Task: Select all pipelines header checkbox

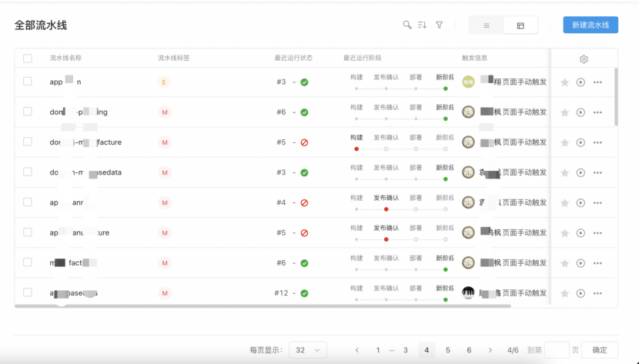Action: (27, 58)
